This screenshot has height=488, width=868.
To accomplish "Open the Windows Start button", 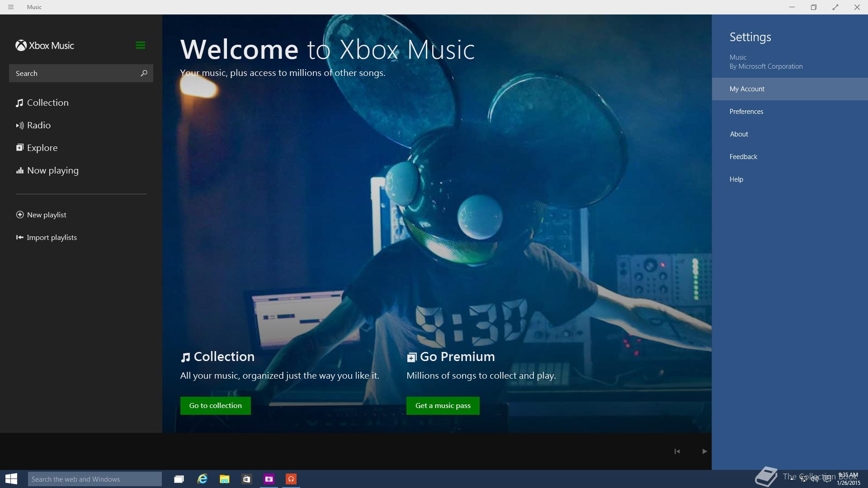I will click(11, 479).
